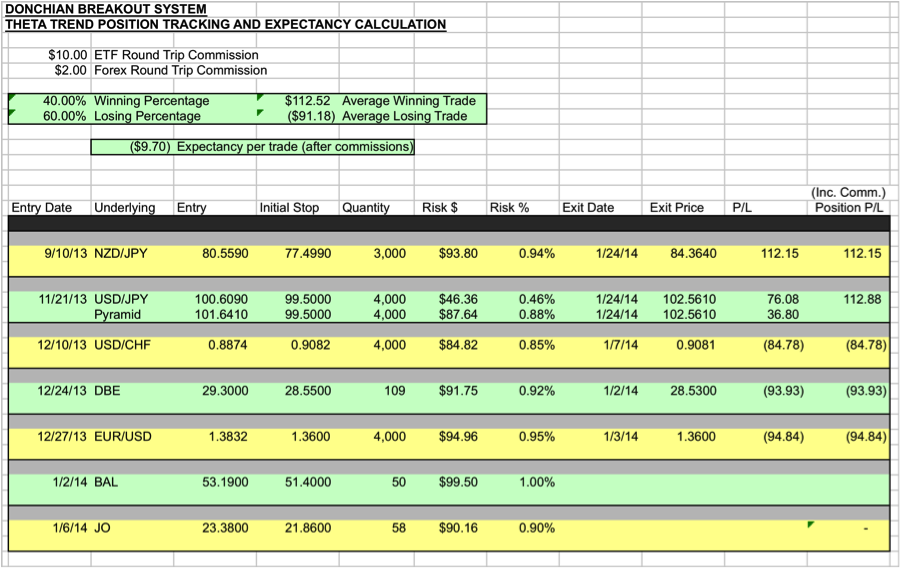Select the 60.00% losing percentage cell

(64, 116)
